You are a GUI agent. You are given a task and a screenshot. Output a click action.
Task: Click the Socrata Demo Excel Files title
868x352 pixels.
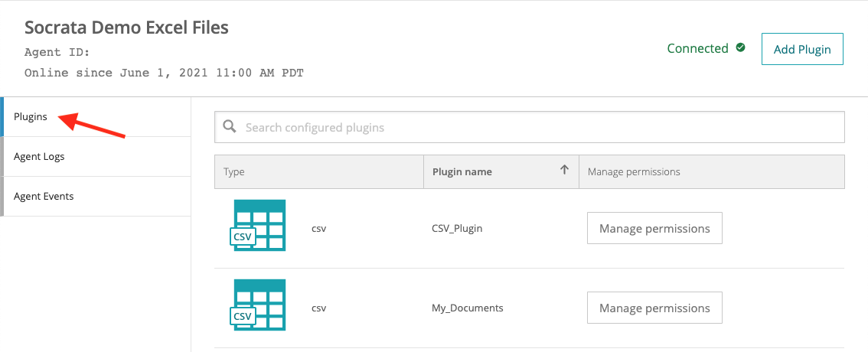point(126,28)
